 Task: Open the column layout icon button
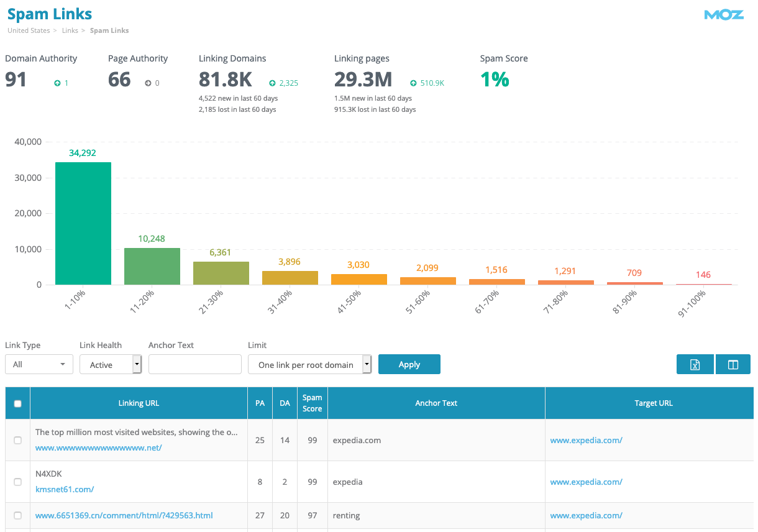tap(733, 365)
